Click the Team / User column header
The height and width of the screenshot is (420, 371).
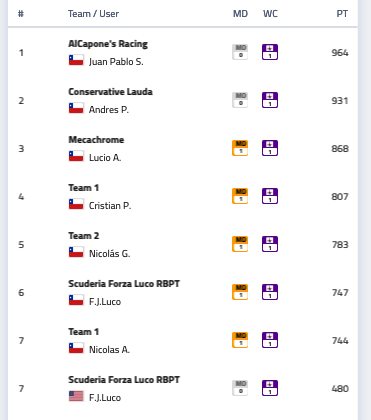[x=93, y=14]
